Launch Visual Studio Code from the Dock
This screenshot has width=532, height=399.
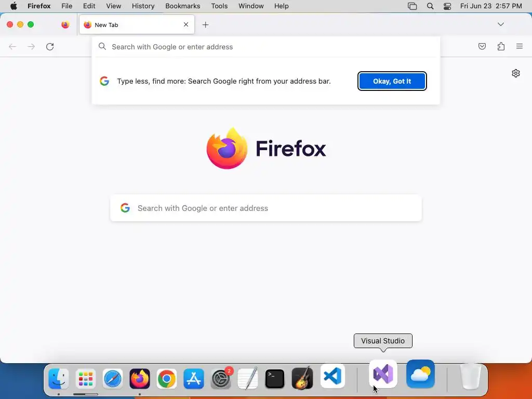pyautogui.click(x=332, y=376)
